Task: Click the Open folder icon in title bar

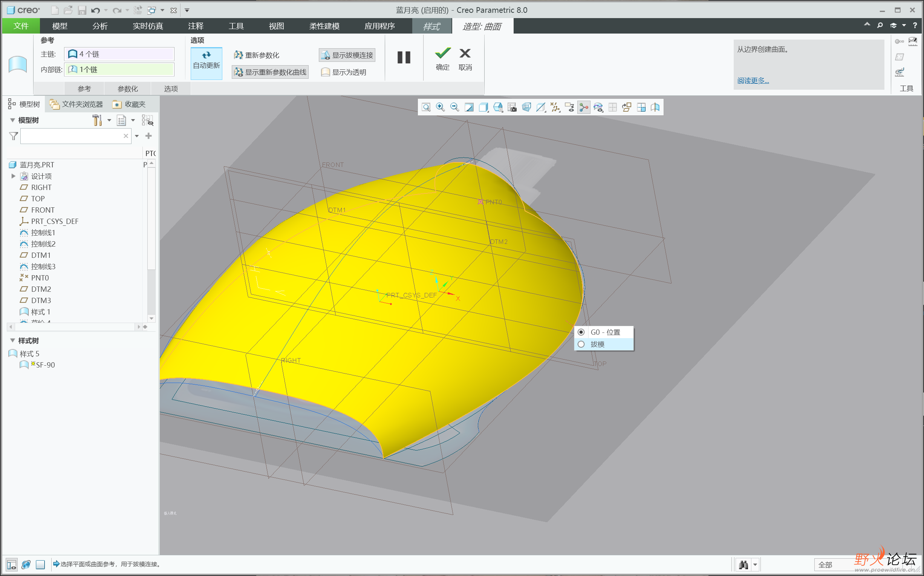Action: pyautogui.click(x=68, y=10)
